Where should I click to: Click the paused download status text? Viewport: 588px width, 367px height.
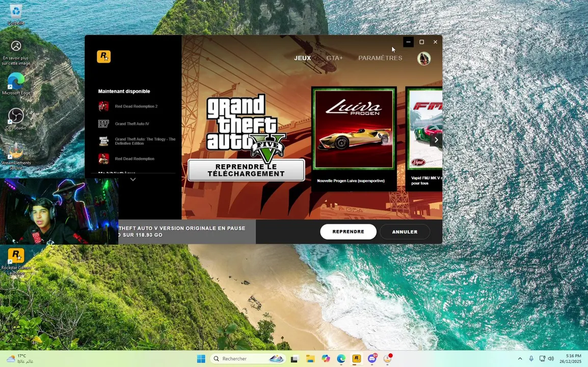point(181,231)
